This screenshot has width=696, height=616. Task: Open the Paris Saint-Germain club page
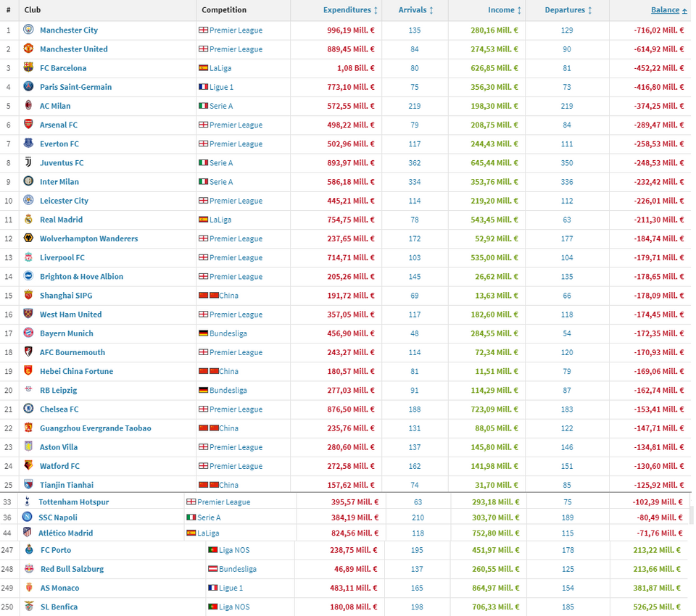75,87
